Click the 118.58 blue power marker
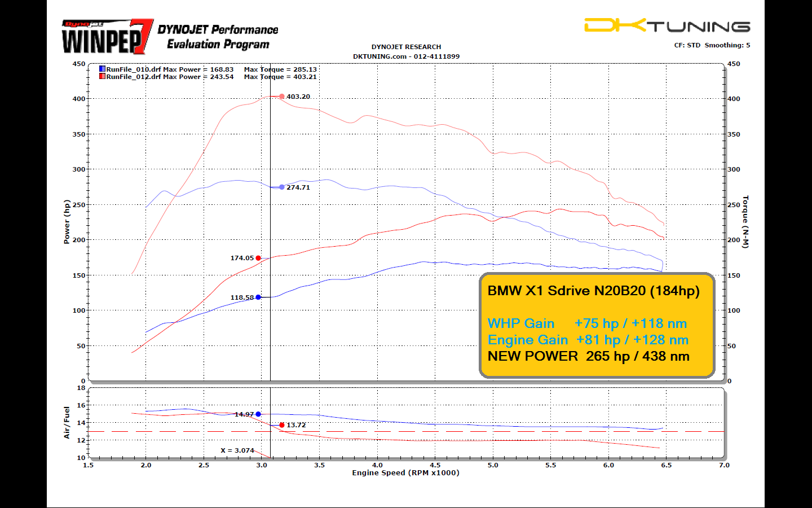 [x=258, y=297]
